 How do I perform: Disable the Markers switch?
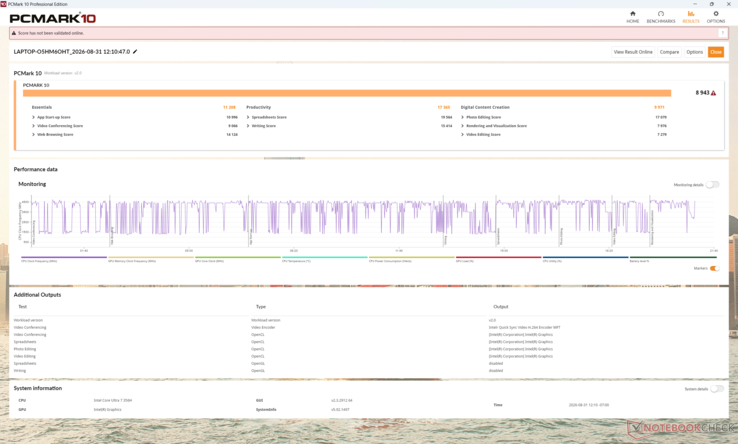click(x=714, y=268)
